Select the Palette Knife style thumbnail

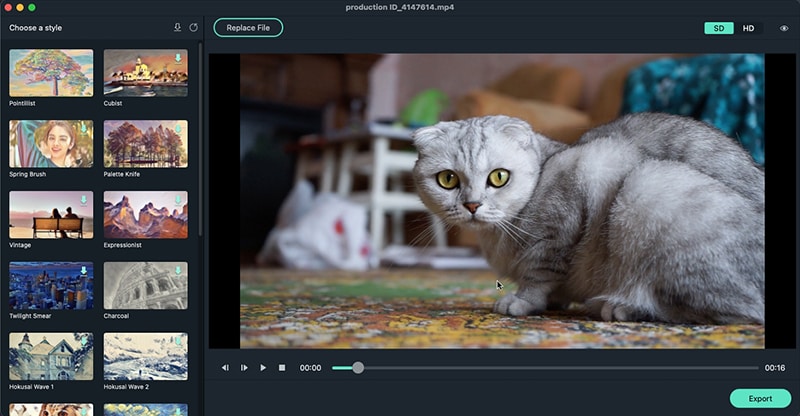point(145,143)
